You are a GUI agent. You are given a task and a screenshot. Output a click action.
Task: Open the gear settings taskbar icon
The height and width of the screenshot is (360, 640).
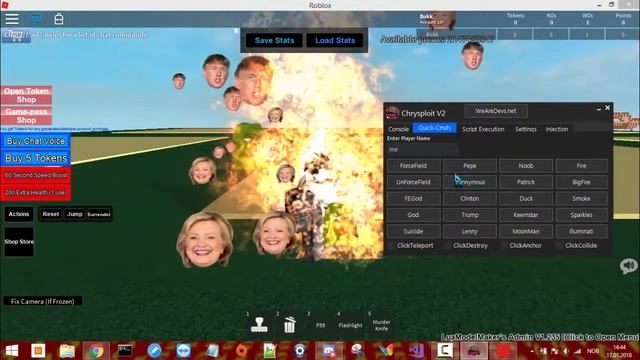coord(300,351)
